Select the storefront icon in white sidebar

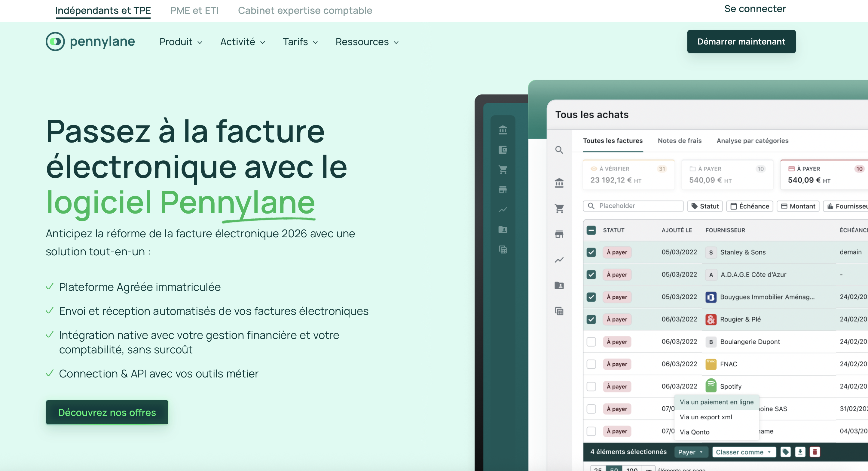pos(559,234)
